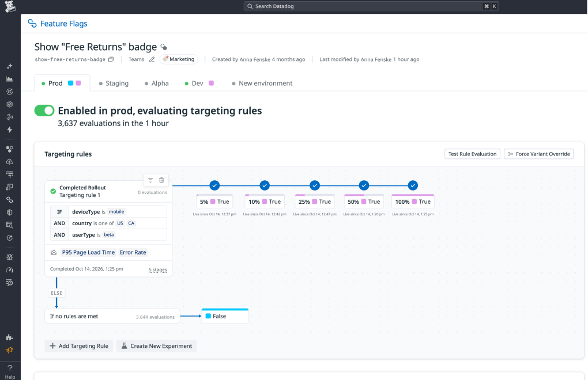Viewport: 588px width, 380px height.
Task: Switch to the Dev environment tab
Action: tap(199, 83)
